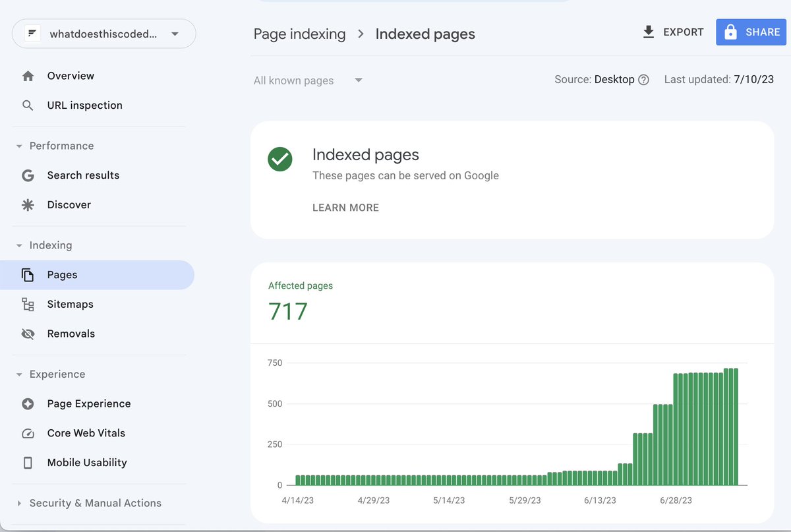
Task: Click the Core Web Vitals gauge icon
Action: (x=28, y=434)
